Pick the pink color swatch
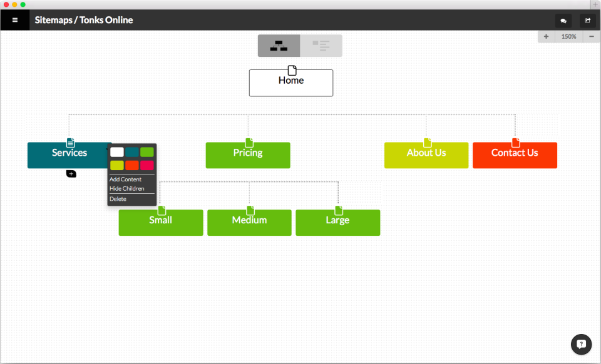601x364 pixels. 147,165
